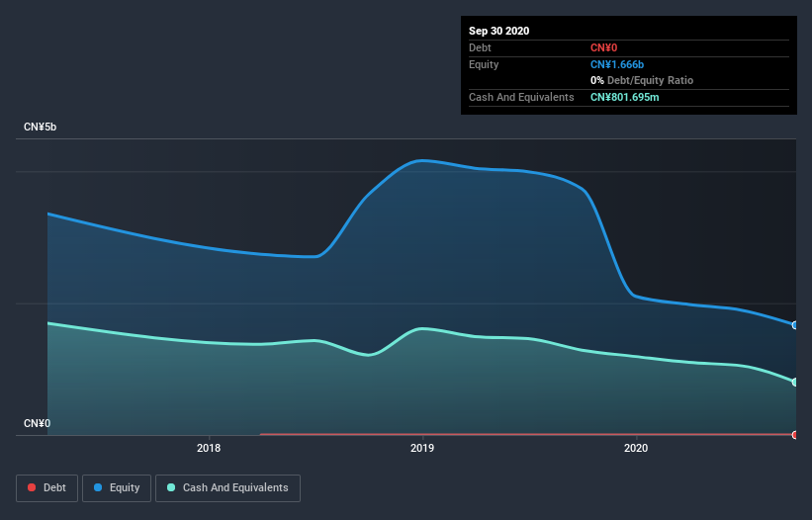Click Cash And Equivalents label in tooltip
Image resolution: width=812 pixels, height=520 pixels.
(521, 97)
